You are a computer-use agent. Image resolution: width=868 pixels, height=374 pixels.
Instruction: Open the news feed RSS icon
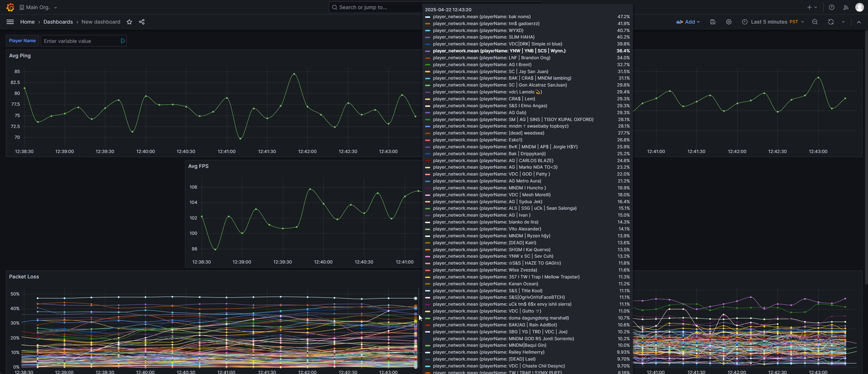[x=846, y=7]
